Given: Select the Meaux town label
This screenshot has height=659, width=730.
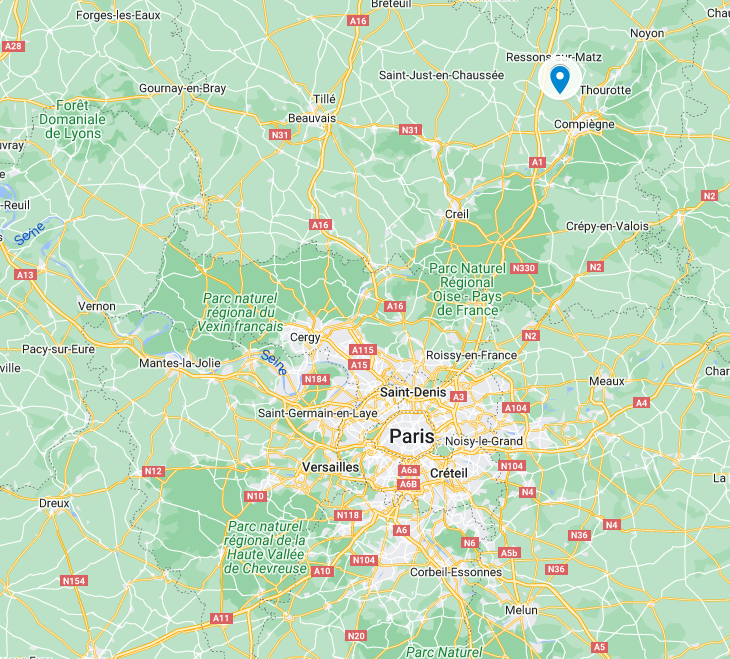Looking at the screenshot, I should (607, 381).
